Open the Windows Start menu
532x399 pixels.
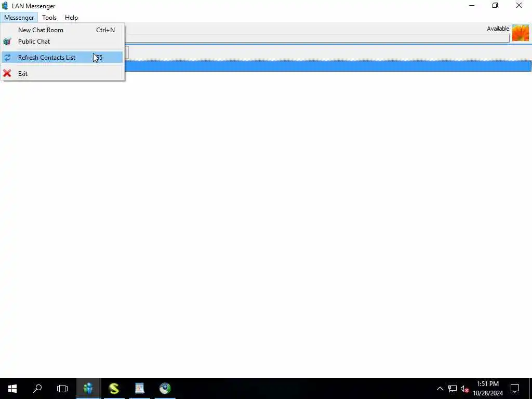12,389
